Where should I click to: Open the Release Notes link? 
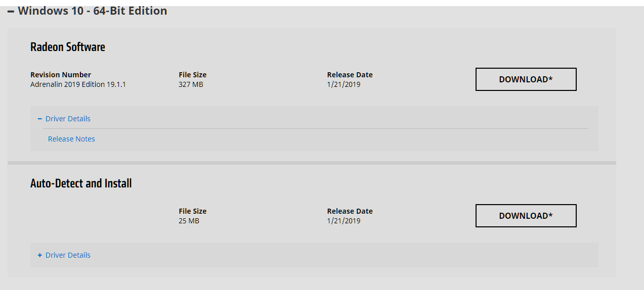coord(71,139)
